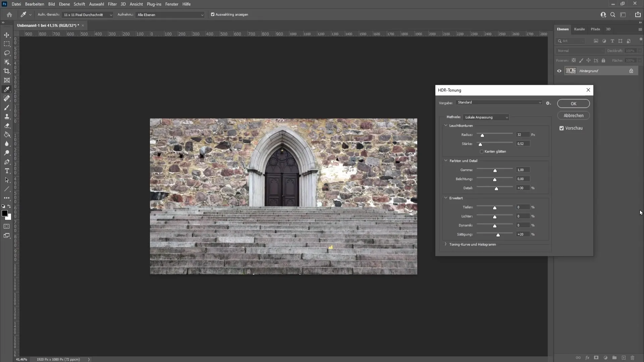Drag the Sättigung slider in Erweitert
The width and height of the screenshot is (644, 362).
tap(498, 235)
